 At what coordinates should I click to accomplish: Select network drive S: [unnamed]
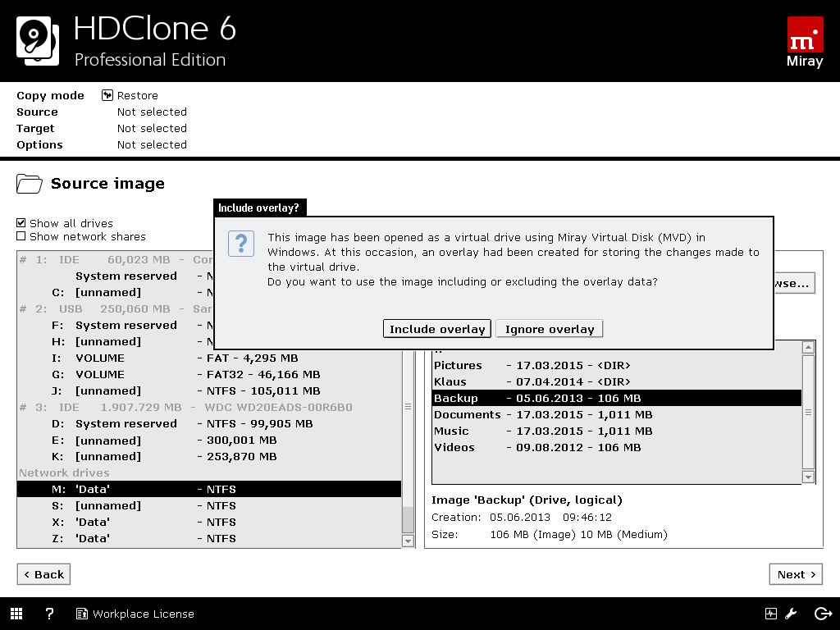[209, 505]
